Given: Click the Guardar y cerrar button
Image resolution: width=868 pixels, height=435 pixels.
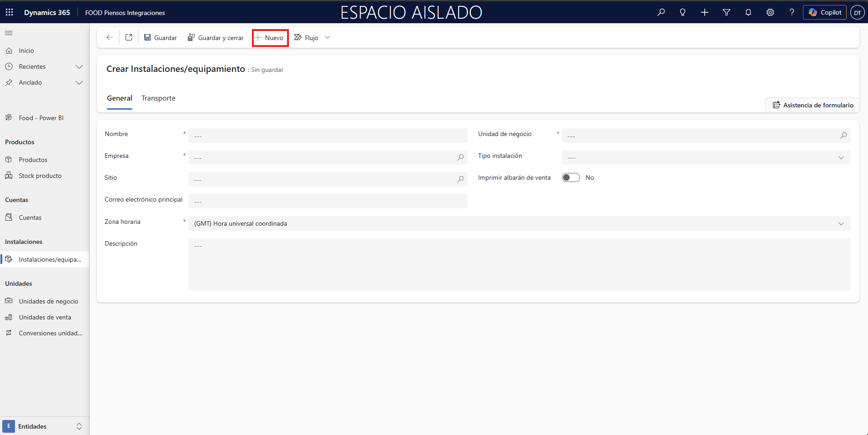Looking at the screenshot, I should (216, 38).
